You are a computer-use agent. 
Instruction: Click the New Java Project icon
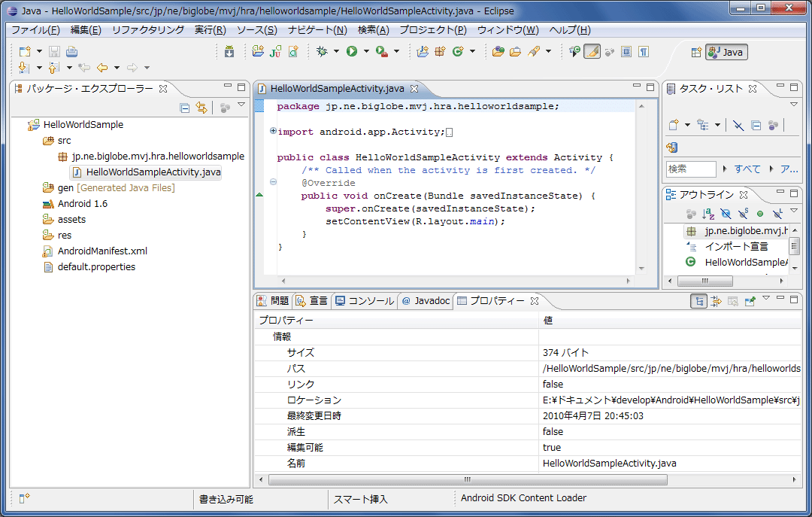tap(423, 51)
